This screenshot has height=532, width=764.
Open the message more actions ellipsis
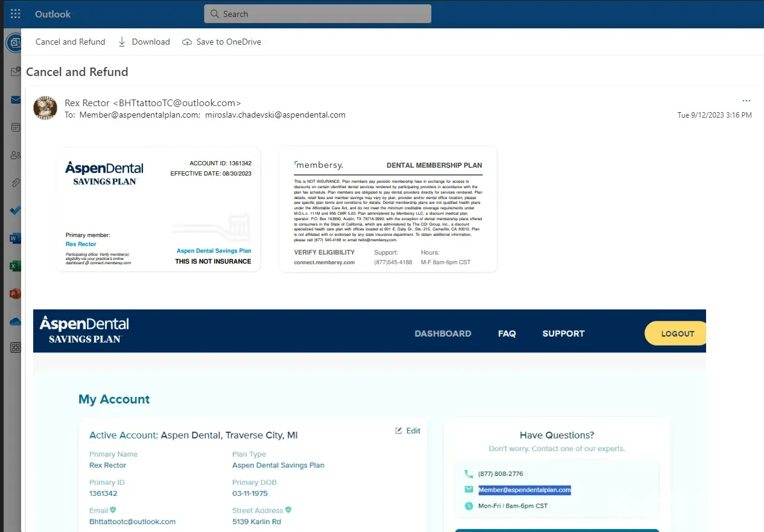746,101
